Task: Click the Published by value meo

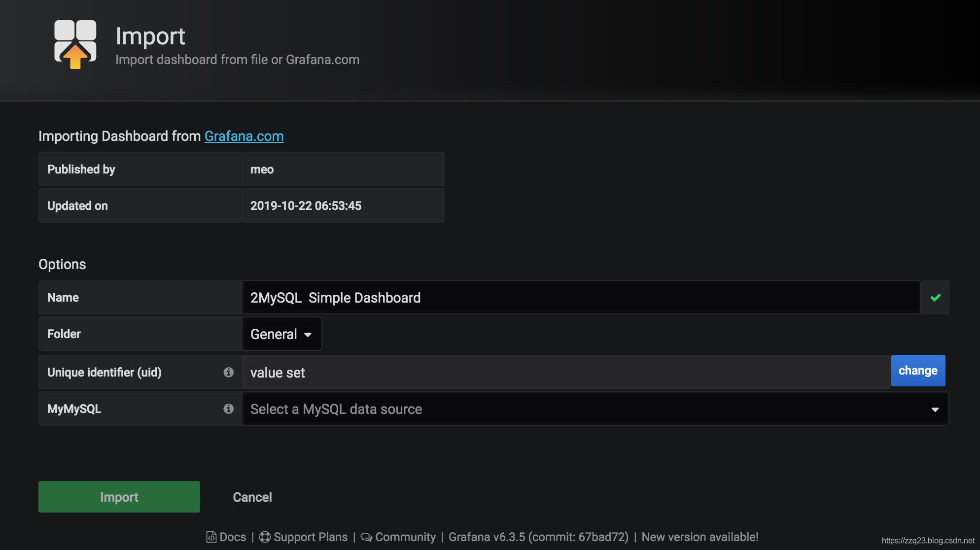Action: click(x=262, y=170)
